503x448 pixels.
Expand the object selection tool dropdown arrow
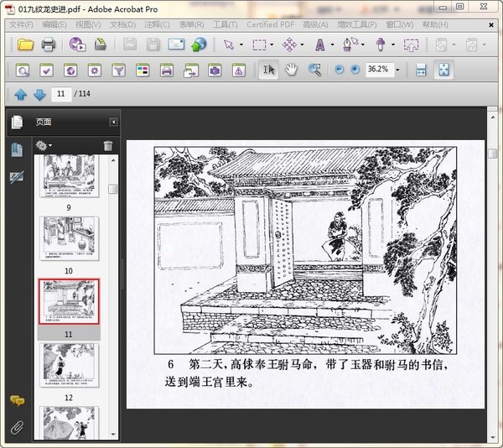click(241, 44)
